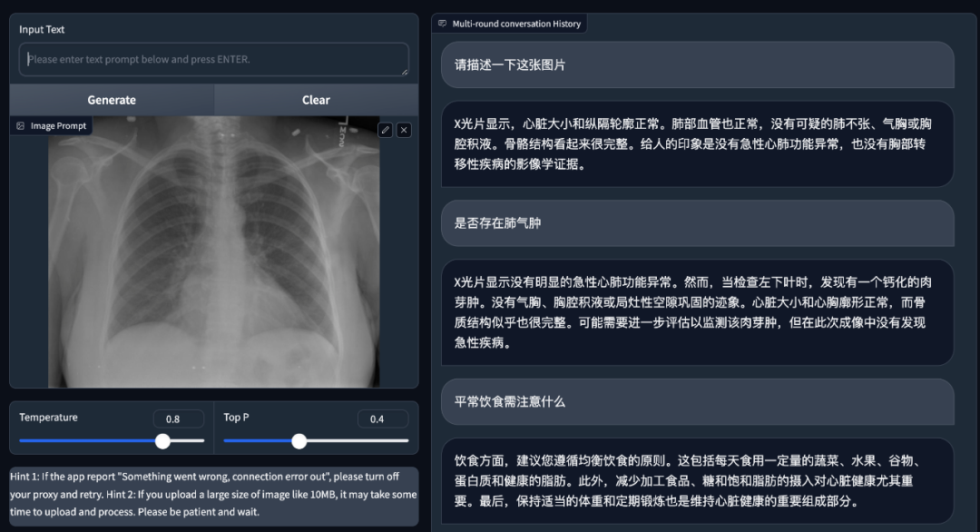980x532 pixels.
Task: Click the Temperature label
Action: (x=49, y=417)
